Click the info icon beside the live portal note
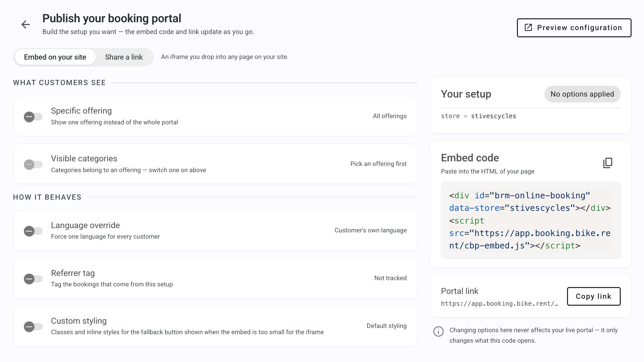 (438, 332)
